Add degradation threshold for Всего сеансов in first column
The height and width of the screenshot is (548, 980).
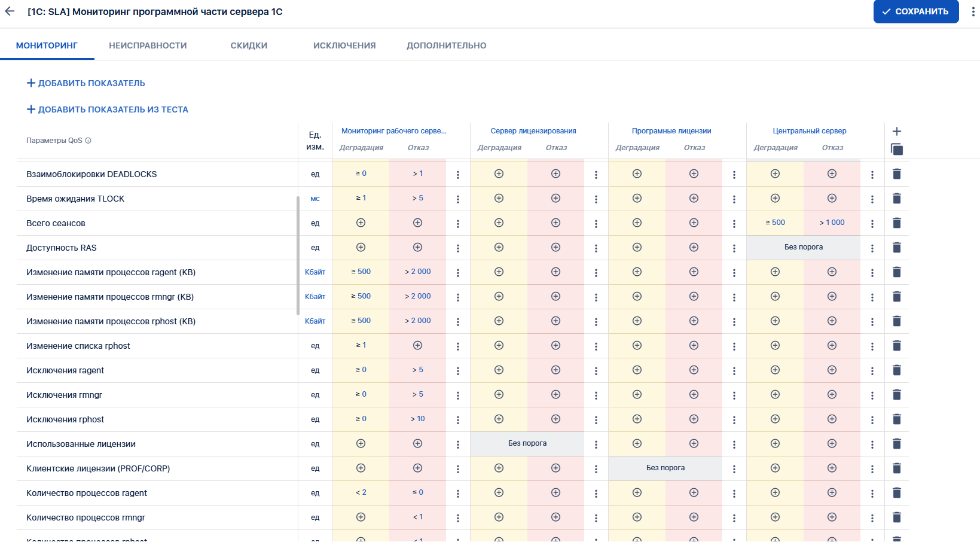coord(361,223)
